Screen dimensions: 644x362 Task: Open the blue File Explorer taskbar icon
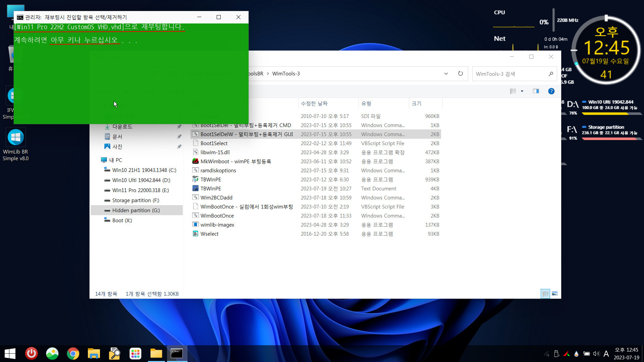[x=94, y=354]
